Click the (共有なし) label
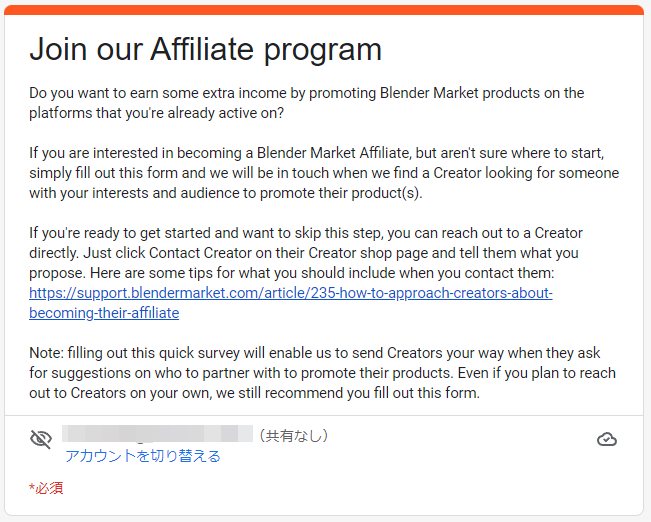 (x=293, y=435)
